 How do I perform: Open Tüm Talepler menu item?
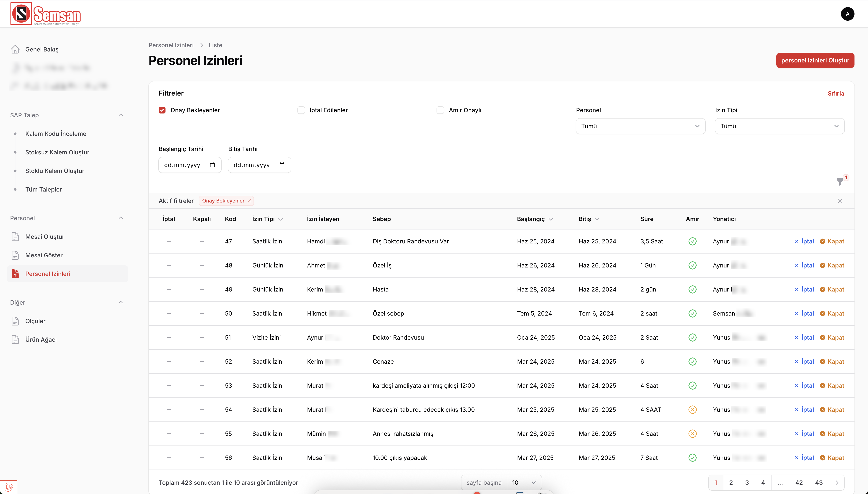[43, 189]
